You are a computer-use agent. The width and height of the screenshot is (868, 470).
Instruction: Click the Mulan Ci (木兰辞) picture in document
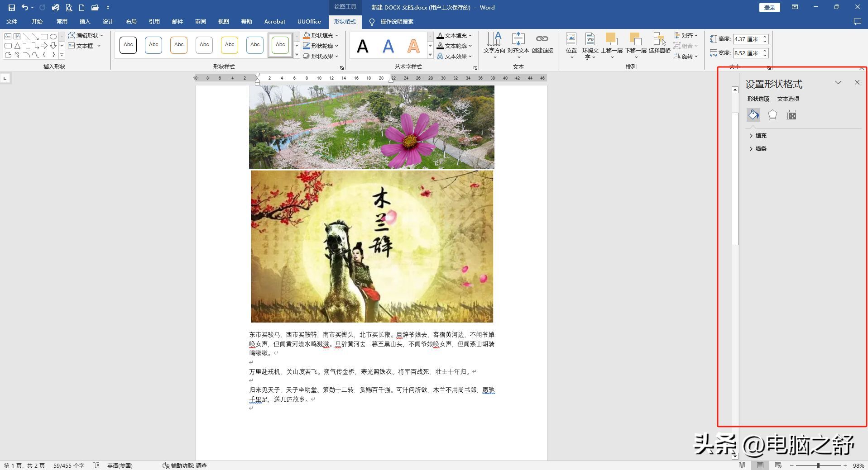[x=372, y=247]
